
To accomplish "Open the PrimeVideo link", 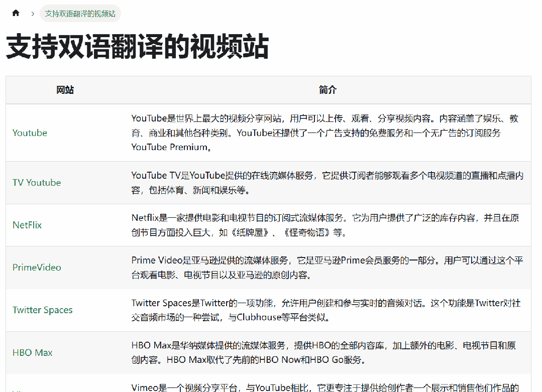I will [x=37, y=268].
